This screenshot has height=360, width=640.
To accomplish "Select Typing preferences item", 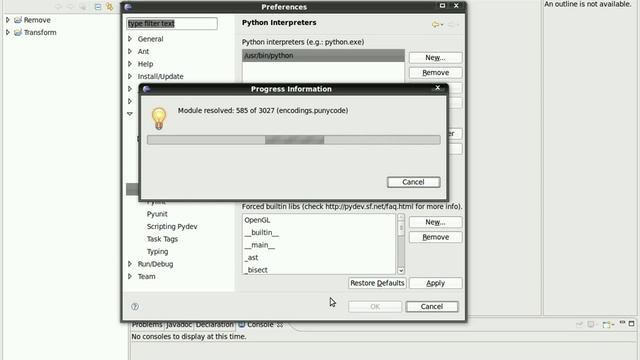I will point(158,251).
